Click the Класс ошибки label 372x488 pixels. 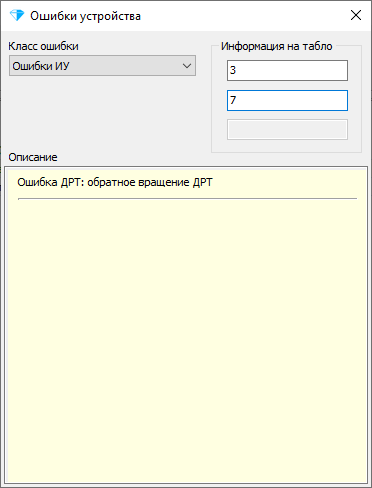[x=43, y=46]
